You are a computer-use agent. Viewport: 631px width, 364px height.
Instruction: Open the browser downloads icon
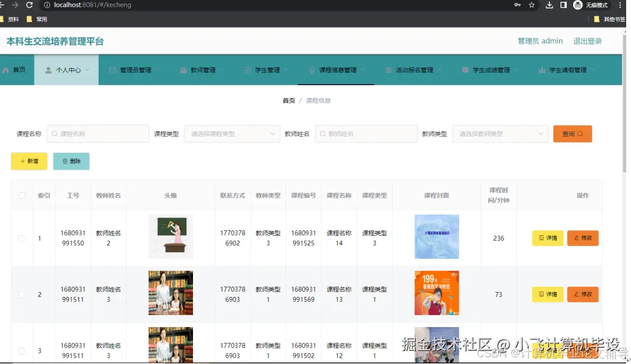pos(549,5)
